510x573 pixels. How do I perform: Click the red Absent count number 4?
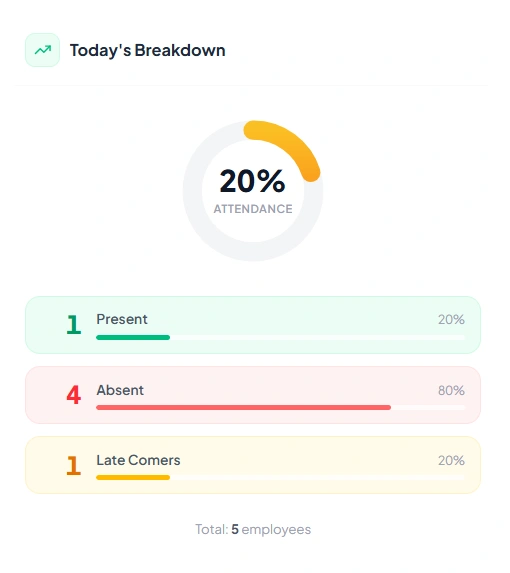coord(73,395)
